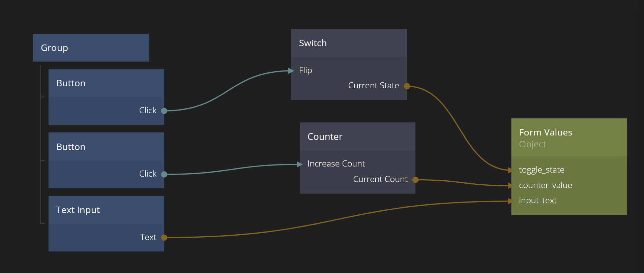Click the Switch Current State output port
The height and width of the screenshot is (273, 644).
click(x=407, y=86)
